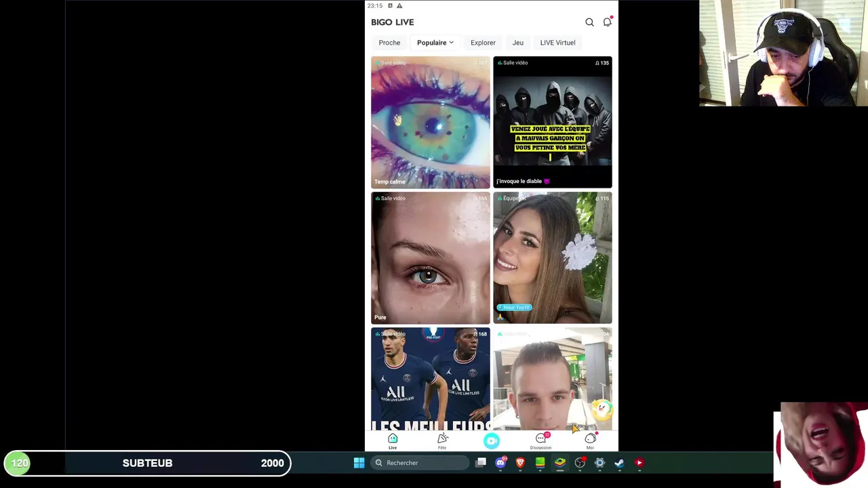
Task: Open the 'j'invoque le diable' stream thumbnail
Action: (553, 122)
